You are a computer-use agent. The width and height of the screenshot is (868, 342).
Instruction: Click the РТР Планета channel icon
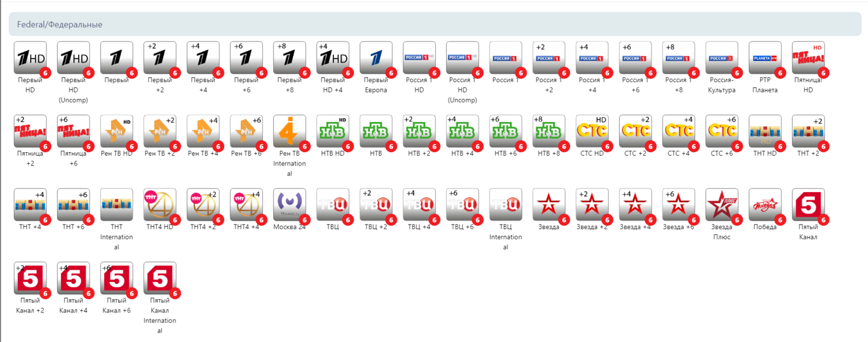tap(765, 58)
